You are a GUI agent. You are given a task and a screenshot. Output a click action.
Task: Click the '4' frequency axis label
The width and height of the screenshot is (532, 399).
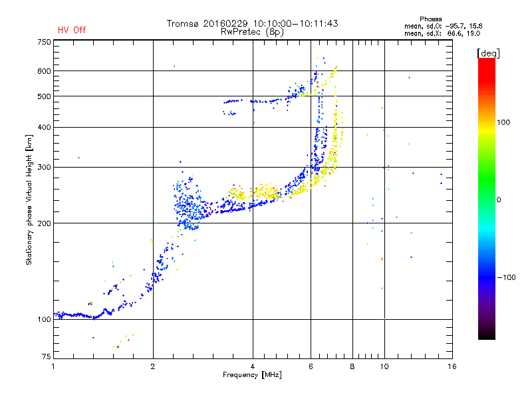pos(253,366)
